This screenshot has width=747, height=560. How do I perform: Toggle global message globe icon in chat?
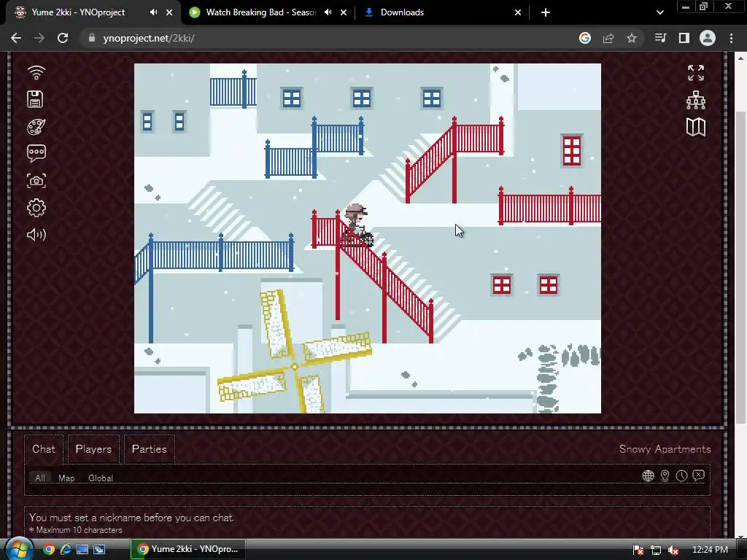[648, 475]
